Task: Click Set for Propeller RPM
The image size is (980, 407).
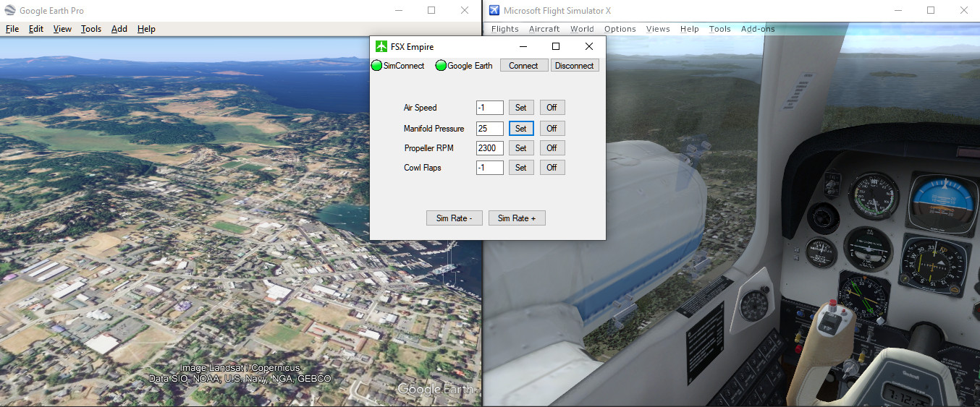Action: pyautogui.click(x=521, y=148)
